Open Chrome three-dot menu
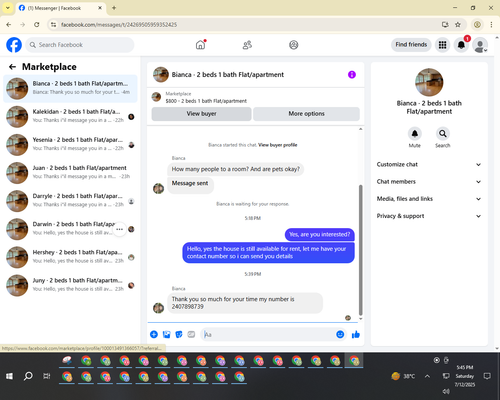 (x=491, y=25)
